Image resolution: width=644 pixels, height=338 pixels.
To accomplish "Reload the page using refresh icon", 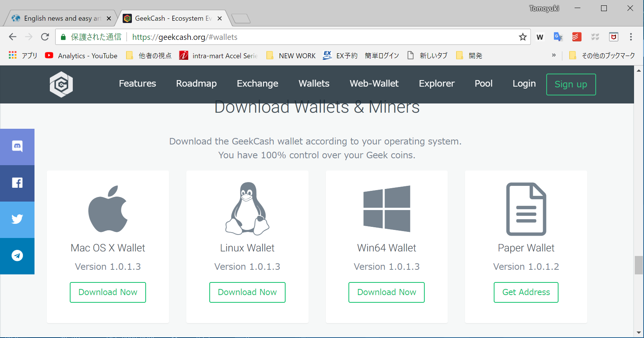I will click(45, 37).
